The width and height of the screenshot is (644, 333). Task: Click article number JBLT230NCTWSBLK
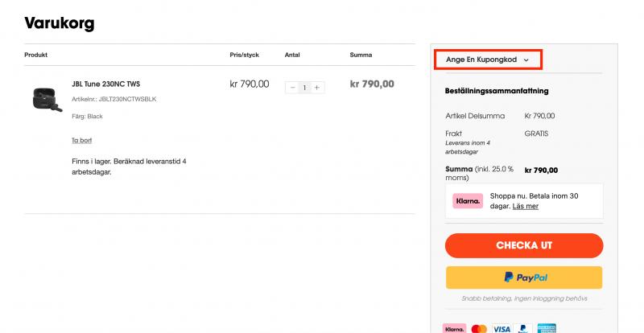click(x=114, y=99)
